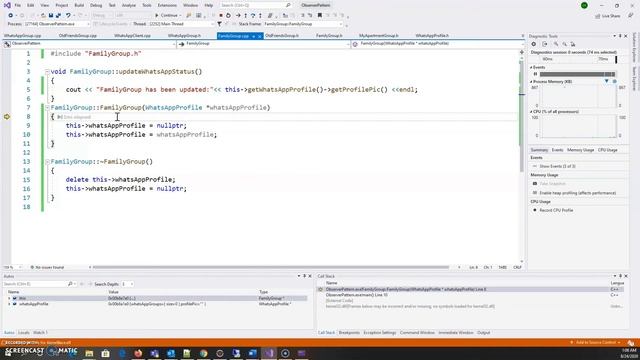Stop debugging with the red square icon
The image size is (640, 360).
coord(221,16)
